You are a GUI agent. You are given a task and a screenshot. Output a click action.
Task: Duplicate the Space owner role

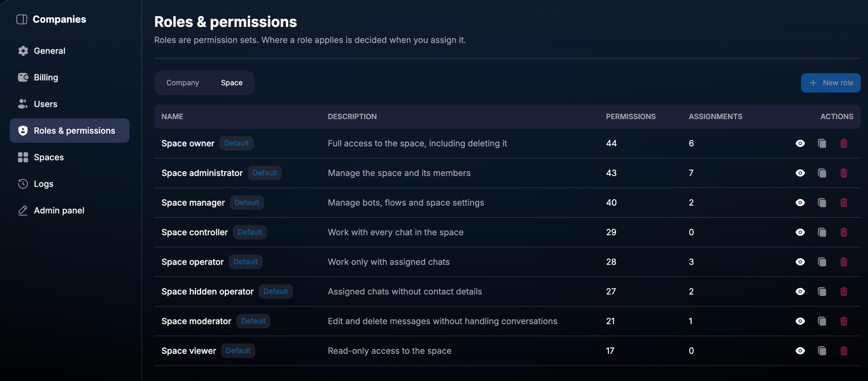822,143
